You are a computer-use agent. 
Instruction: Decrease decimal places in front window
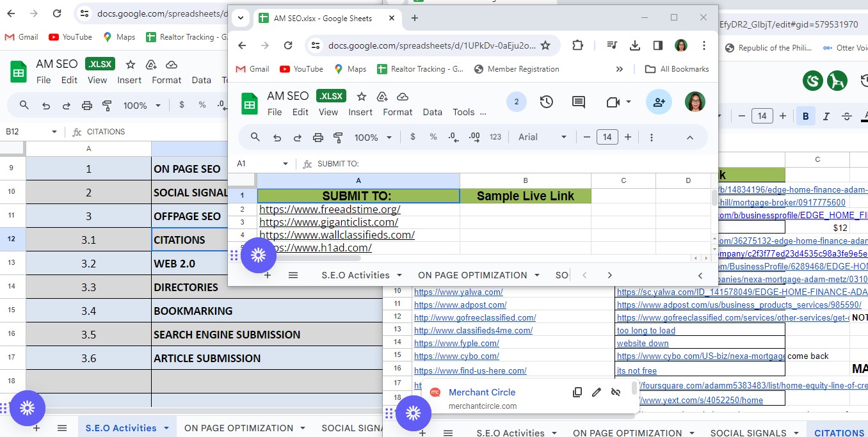point(453,137)
